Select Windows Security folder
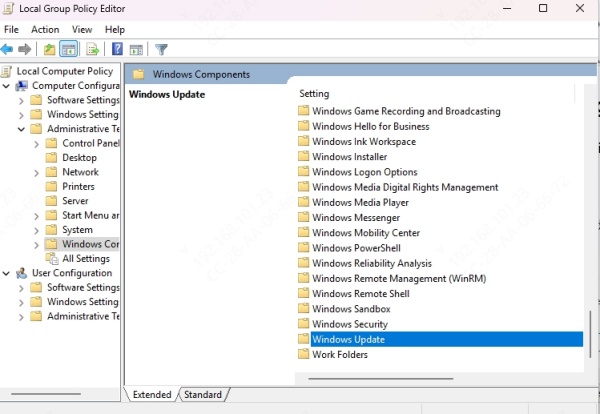 pyautogui.click(x=350, y=324)
